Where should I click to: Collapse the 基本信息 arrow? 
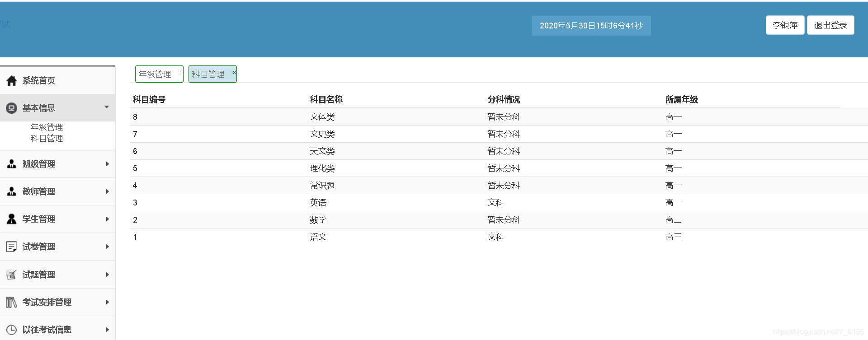click(107, 107)
